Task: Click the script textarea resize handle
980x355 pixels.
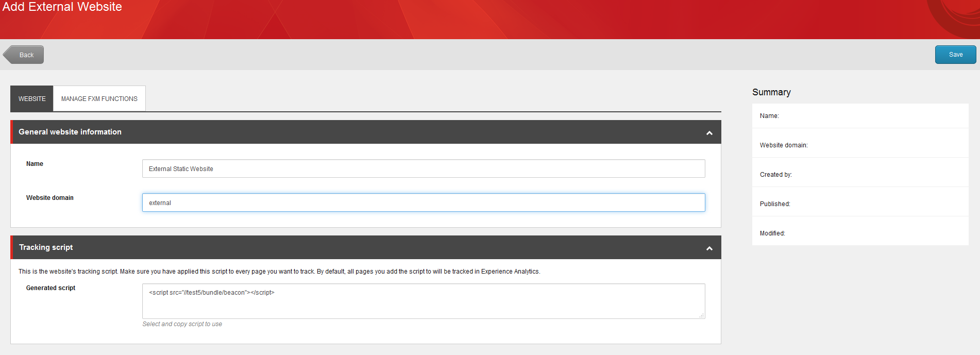Action: click(x=702, y=315)
